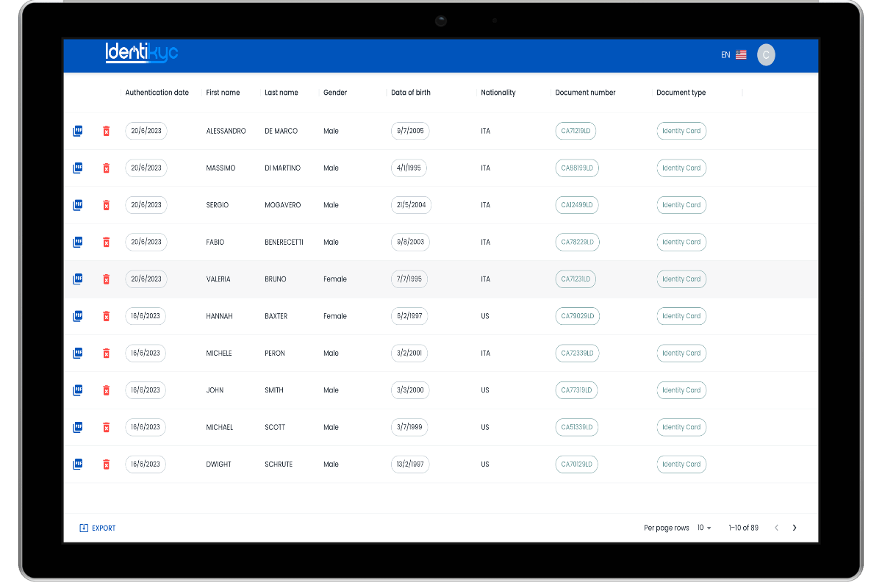Click the US flag language icon
Image resolution: width=882 pixels, height=588 pixels.
741,55
